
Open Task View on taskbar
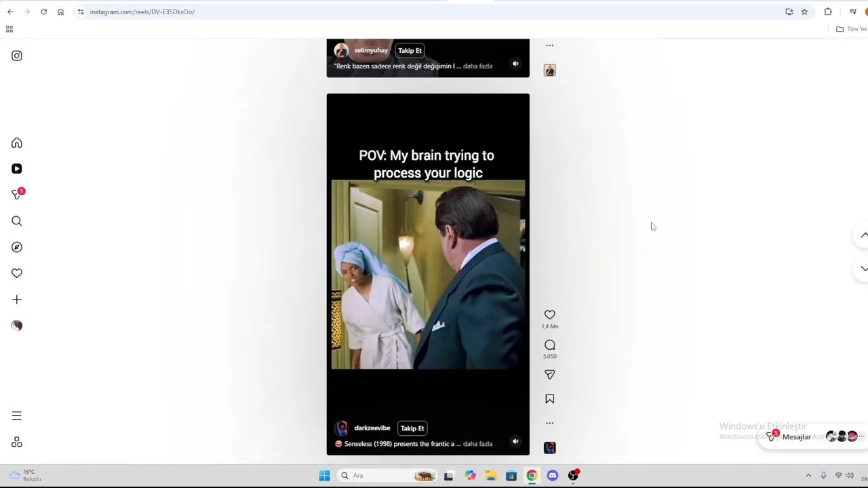(x=448, y=476)
